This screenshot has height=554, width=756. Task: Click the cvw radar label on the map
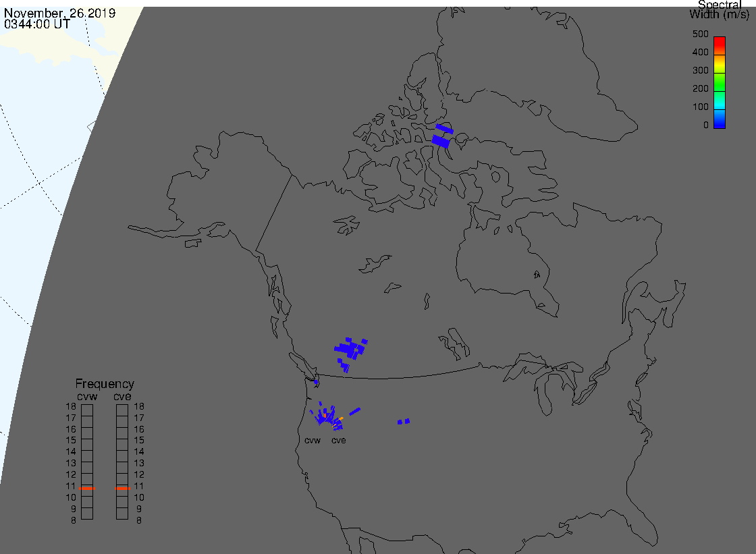(313, 441)
